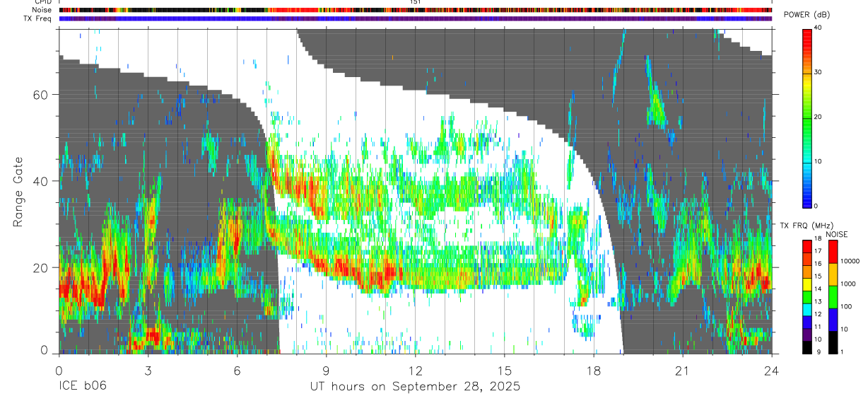Click the 12 UT hour tick label
The width and height of the screenshot is (868, 401).
(x=415, y=370)
